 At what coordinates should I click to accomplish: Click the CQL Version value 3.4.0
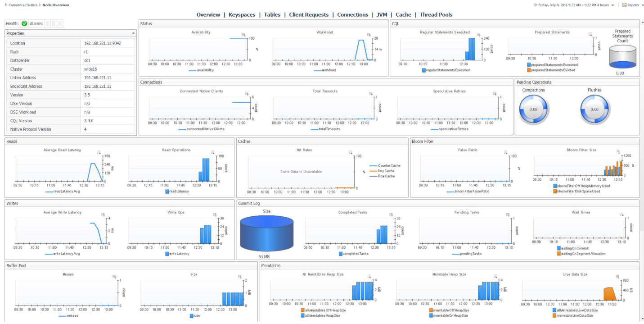[90, 121]
